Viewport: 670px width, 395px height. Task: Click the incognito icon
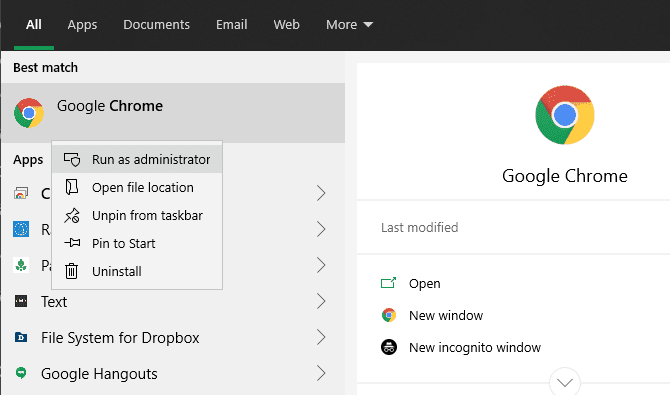(x=389, y=347)
